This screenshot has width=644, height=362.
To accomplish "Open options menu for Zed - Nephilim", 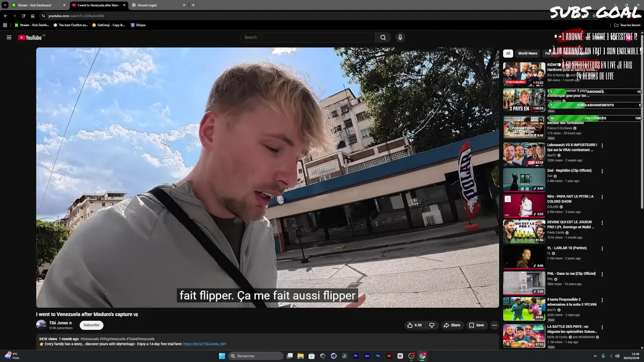I will 602,171.
